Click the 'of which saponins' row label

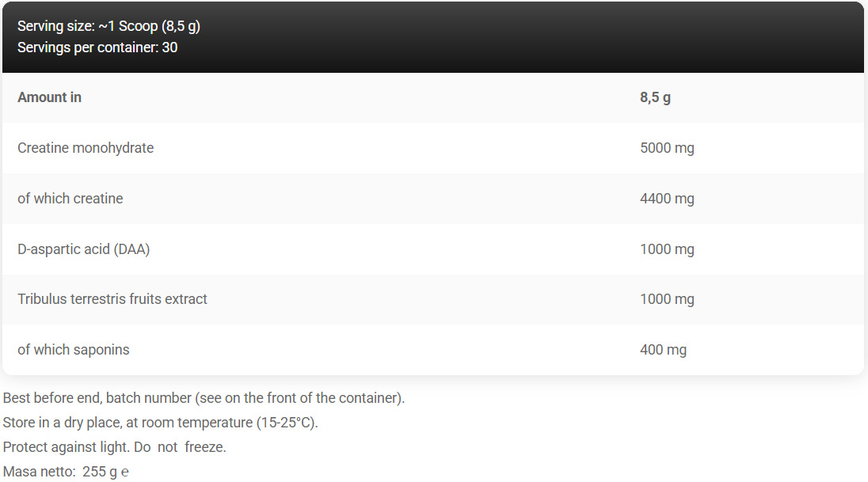[74, 350]
